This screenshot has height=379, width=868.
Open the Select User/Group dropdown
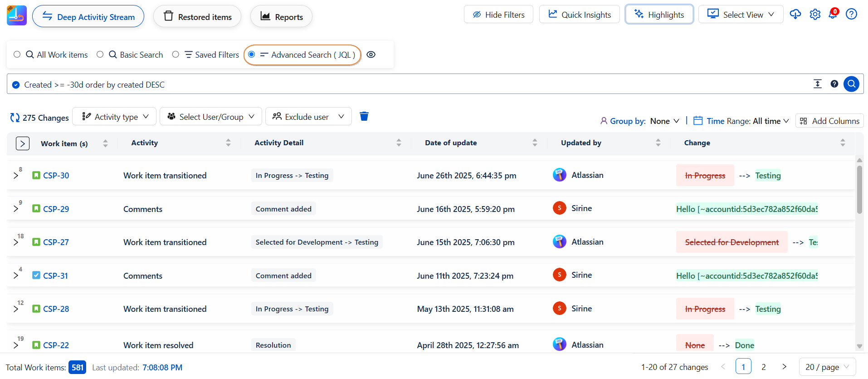tap(210, 117)
